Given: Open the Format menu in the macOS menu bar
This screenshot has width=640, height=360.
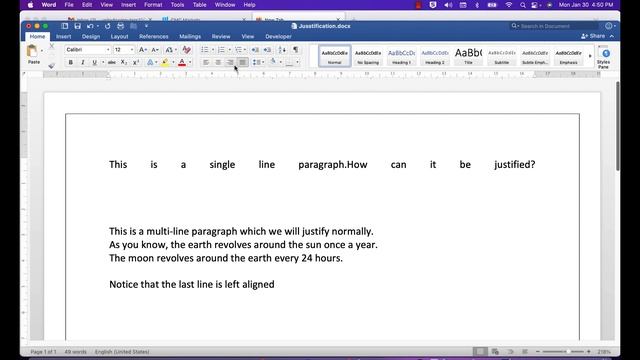Looking at the screenshot, I should 153,5.
